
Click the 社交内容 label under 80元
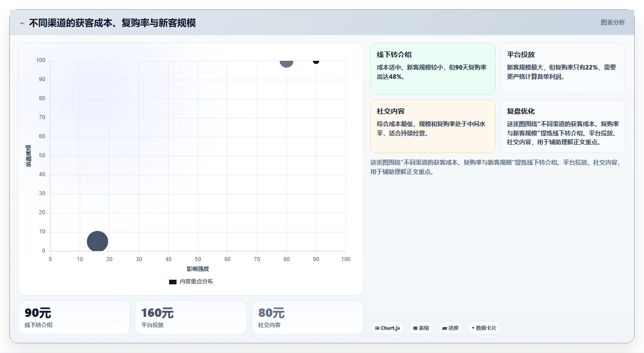click(269, 325)
